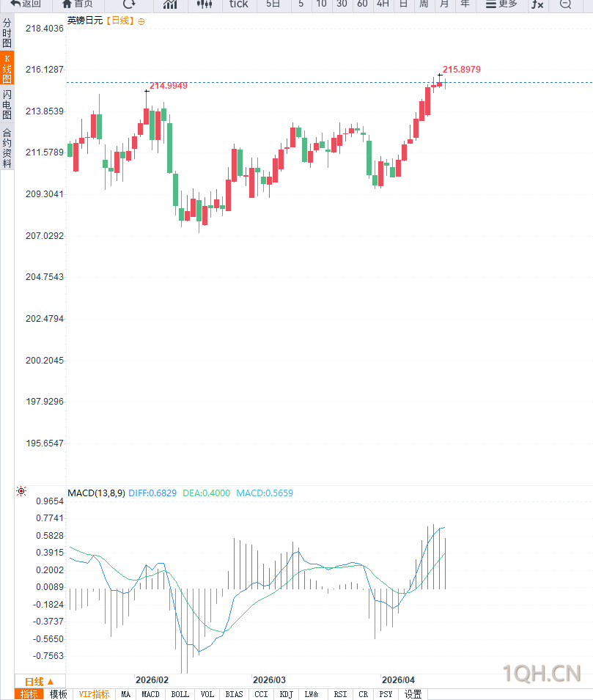Open indicator 设置 settings
The width and height of the screenshot is (593, 700).
[413, 694]
